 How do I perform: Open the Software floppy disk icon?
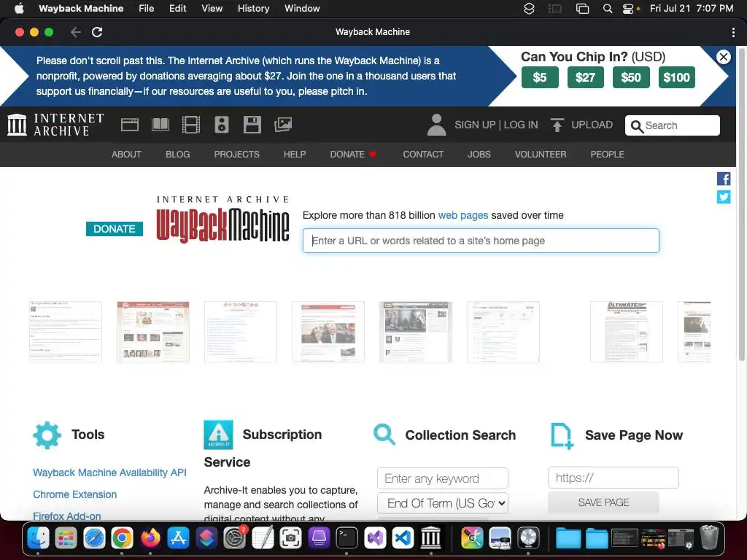(x=252, y=125)
